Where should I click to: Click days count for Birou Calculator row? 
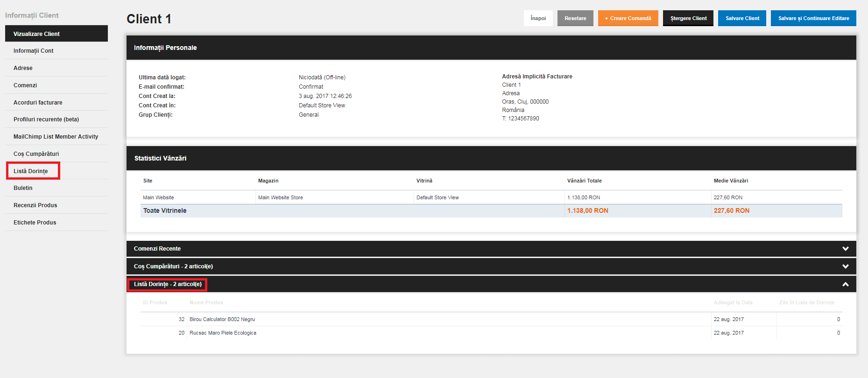(839, 319)
